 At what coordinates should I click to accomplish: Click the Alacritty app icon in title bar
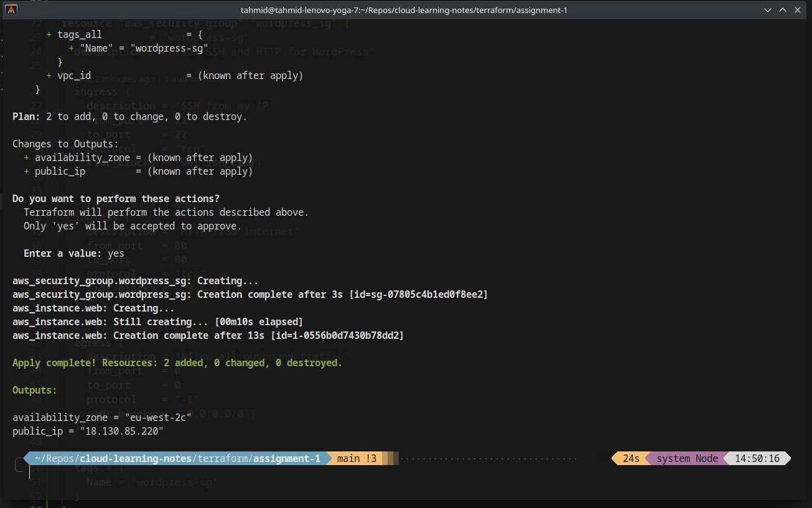[11, 10]
